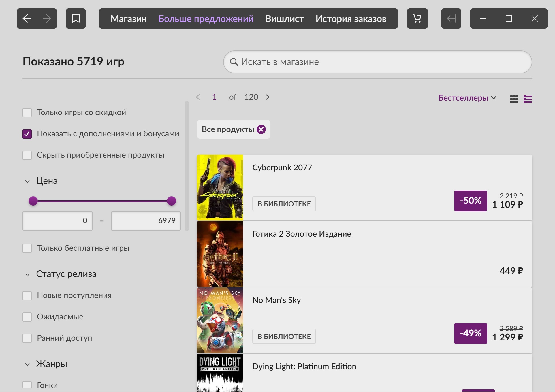This screenshot has width=555, height=392.
Task: Check 'Скрыть приобретенные продукты'
Action: (x=27, y=155)
